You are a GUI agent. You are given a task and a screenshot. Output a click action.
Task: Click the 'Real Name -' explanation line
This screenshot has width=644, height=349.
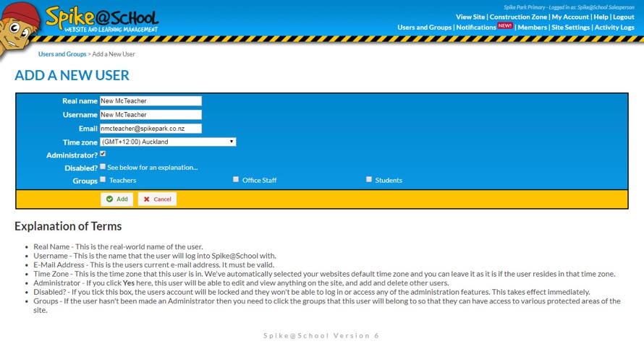118,246
